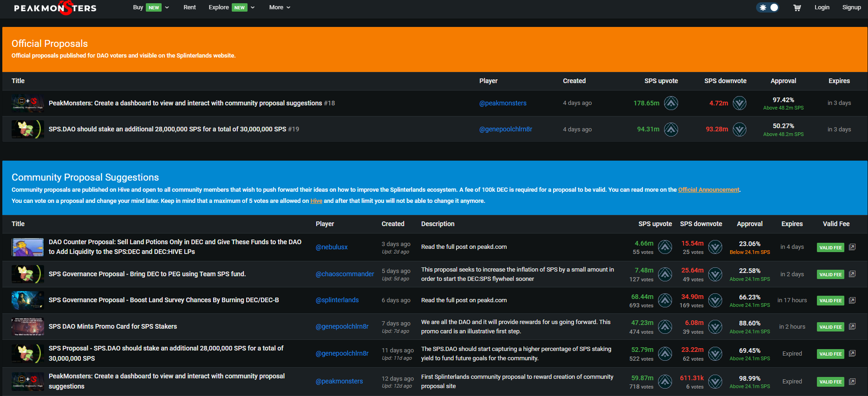
Task: Upvote official proposal #19 about staking SPS
Action: (x=671, y=129)
